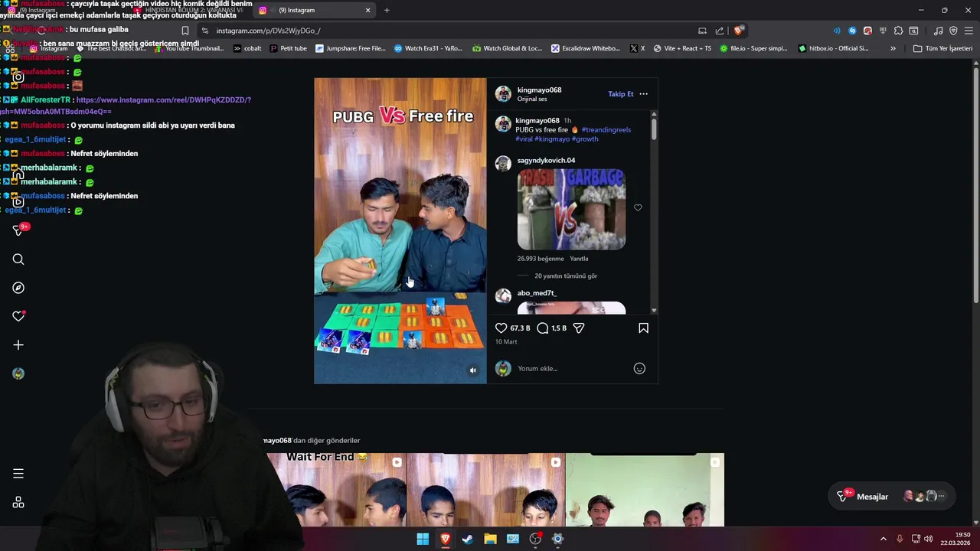The height and width of the screenshot is (551, 980).
Task: Expand the hidden bookmarks overflow chevron
Action: pos(893,48)
